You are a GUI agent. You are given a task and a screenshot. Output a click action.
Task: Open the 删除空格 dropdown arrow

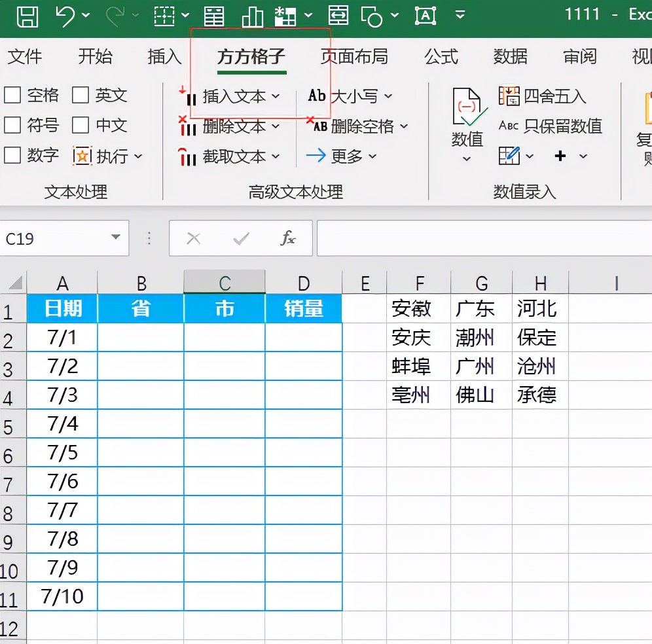tap(404, 126)
